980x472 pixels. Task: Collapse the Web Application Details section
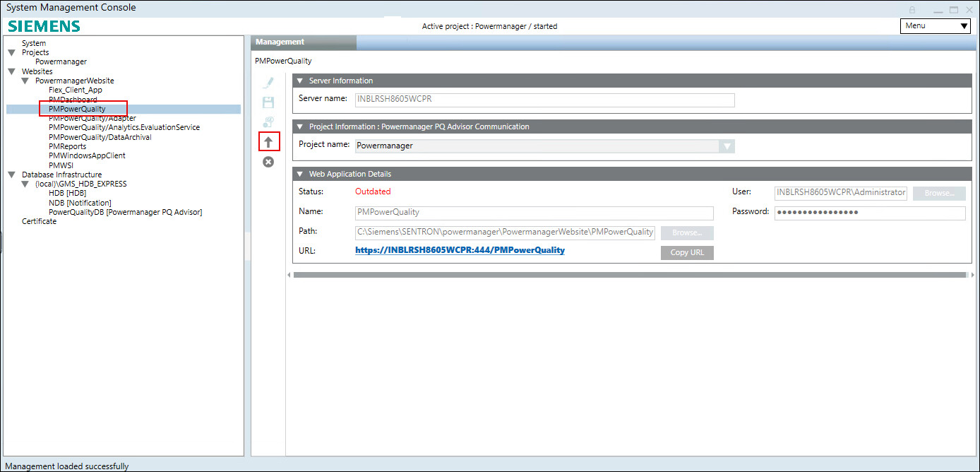(x=299, y=174)
